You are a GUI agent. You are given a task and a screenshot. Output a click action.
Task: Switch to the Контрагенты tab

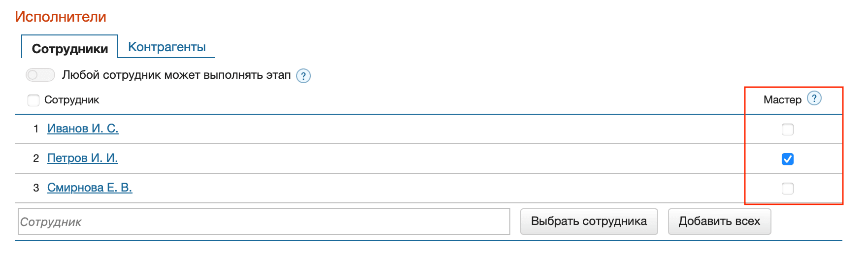(x=167, y=47)
